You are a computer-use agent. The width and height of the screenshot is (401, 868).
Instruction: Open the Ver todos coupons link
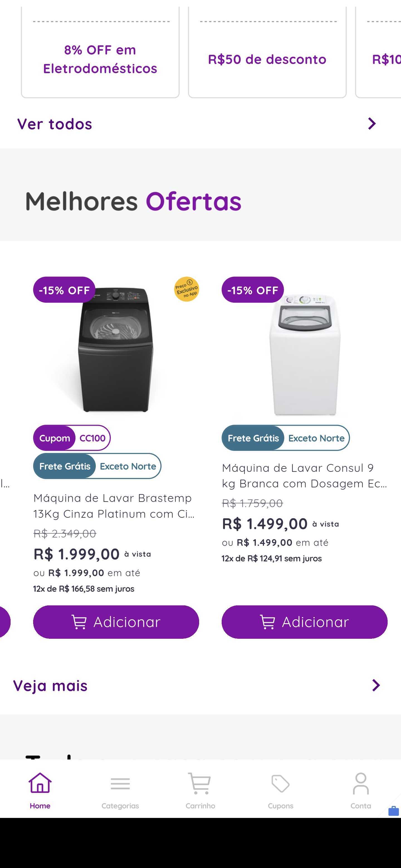coord(55,124)
